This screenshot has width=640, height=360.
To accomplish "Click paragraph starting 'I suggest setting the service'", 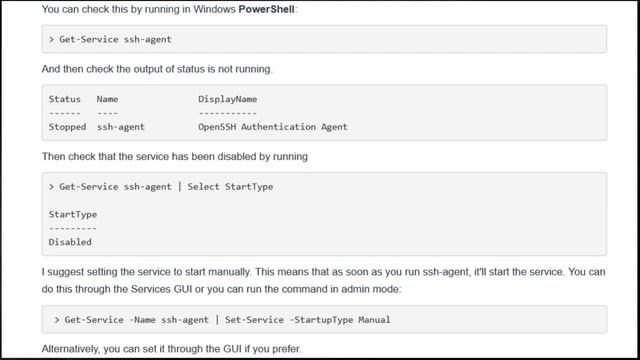I will pos(323,280).
